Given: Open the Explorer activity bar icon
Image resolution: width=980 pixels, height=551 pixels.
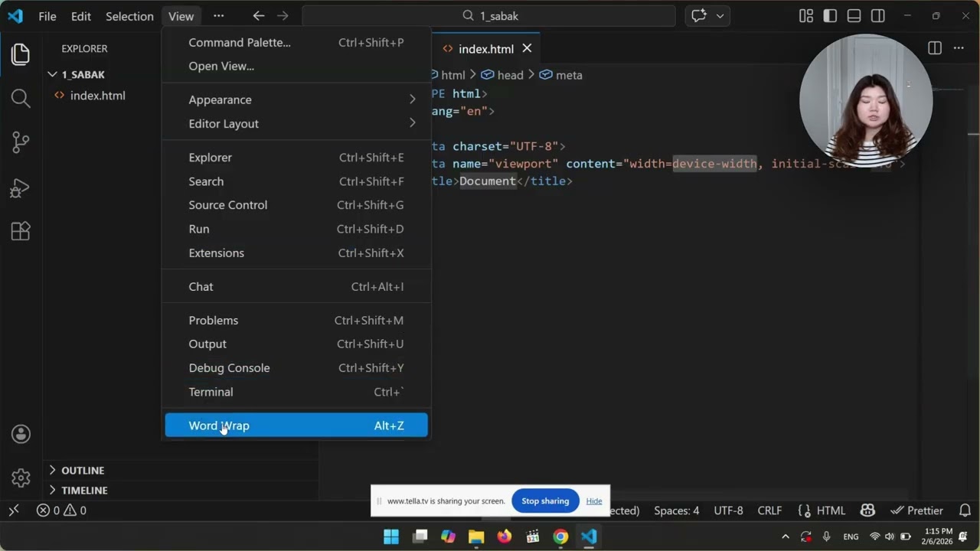Looking at the screenshot, I should click(21, 54).
